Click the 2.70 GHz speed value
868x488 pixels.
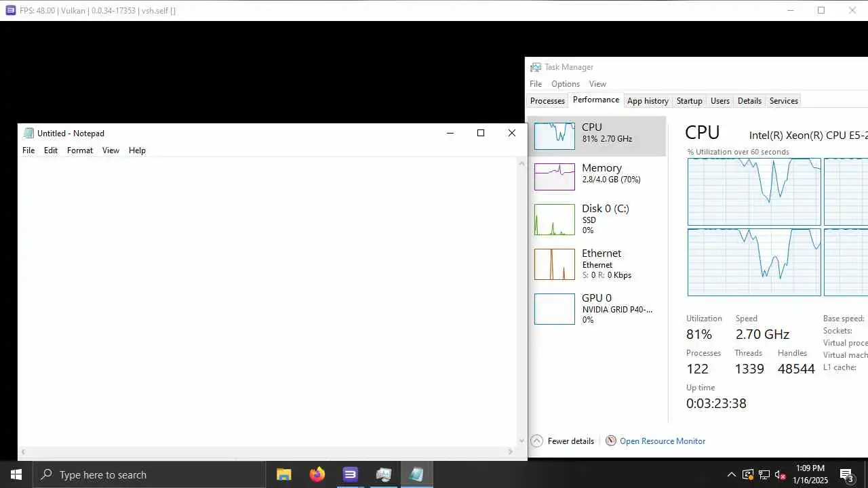762,334
